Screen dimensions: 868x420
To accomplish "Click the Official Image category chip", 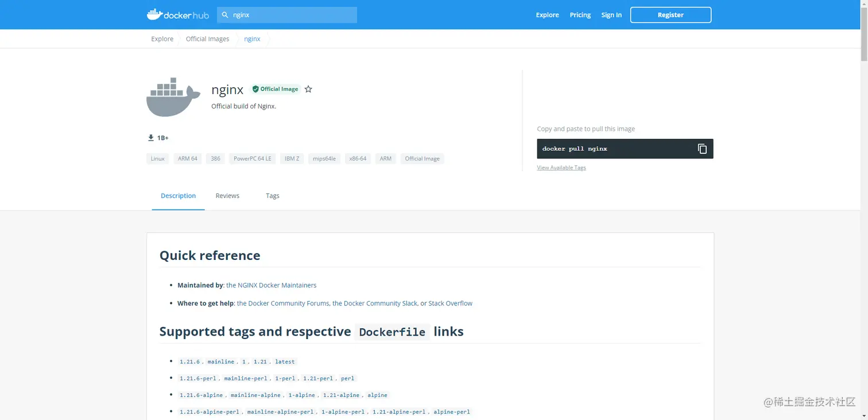I will [422, 158].
